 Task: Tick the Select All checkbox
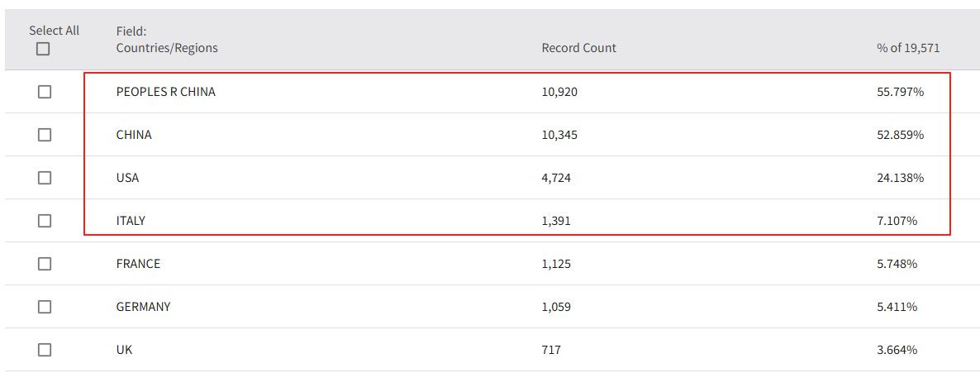point(43,49)
